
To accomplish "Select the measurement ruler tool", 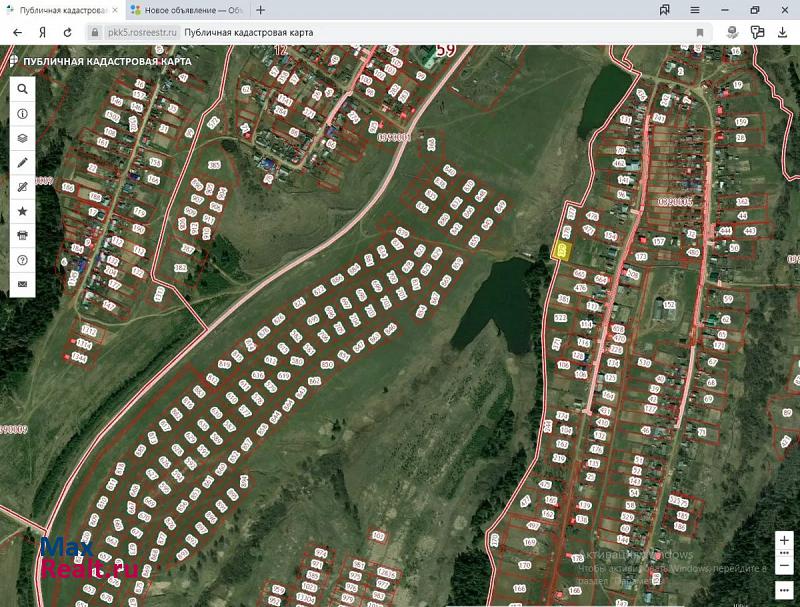I will (22, 187).
